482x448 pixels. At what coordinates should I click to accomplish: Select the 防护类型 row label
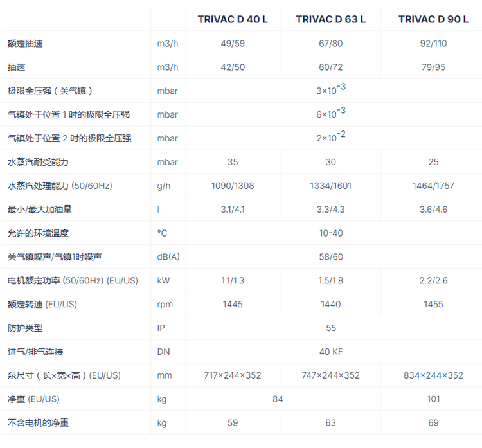pos(25,328)
